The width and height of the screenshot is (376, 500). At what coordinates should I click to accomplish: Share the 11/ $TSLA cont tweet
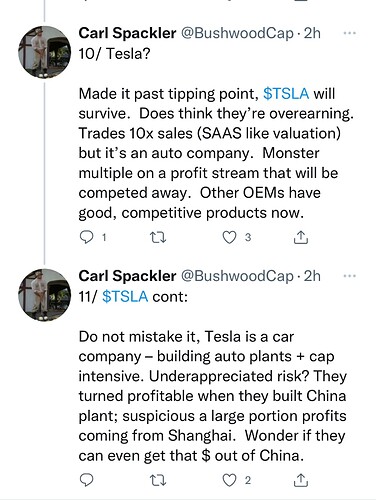(x=301, y=480)
